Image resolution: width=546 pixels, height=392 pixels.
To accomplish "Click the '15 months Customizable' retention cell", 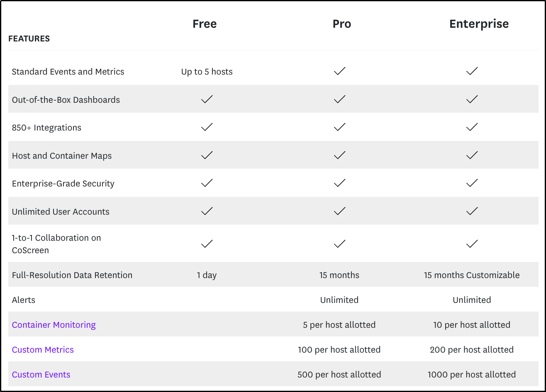I will pyautogui.click(x=472, y=275).
